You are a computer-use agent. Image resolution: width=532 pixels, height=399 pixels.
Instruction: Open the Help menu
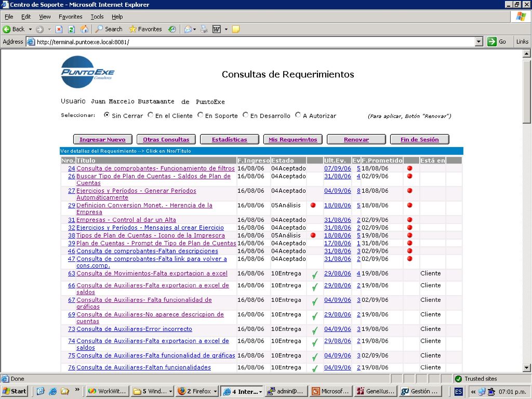pos(117,17)
